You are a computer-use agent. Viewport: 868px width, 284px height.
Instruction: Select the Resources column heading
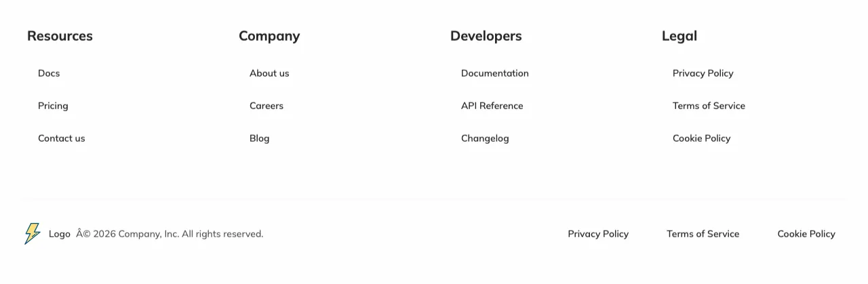pos(60,36)
